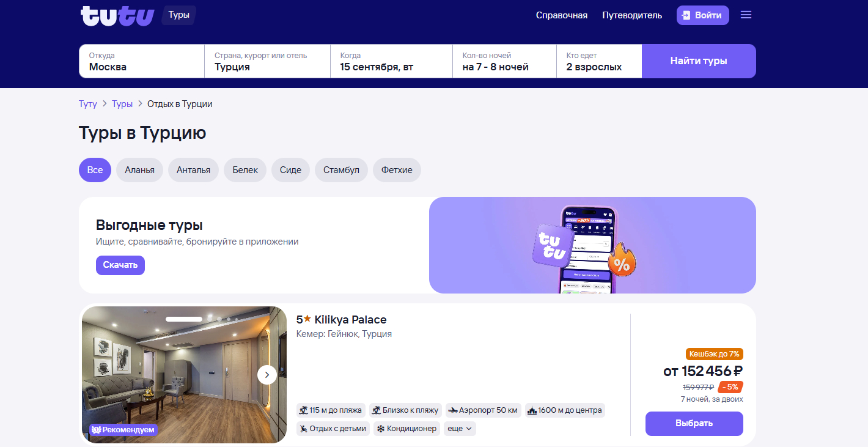The width and height of the screenshot is (868, 447).
Task: Click the Найти туры button
Action: tap(699, 61)
